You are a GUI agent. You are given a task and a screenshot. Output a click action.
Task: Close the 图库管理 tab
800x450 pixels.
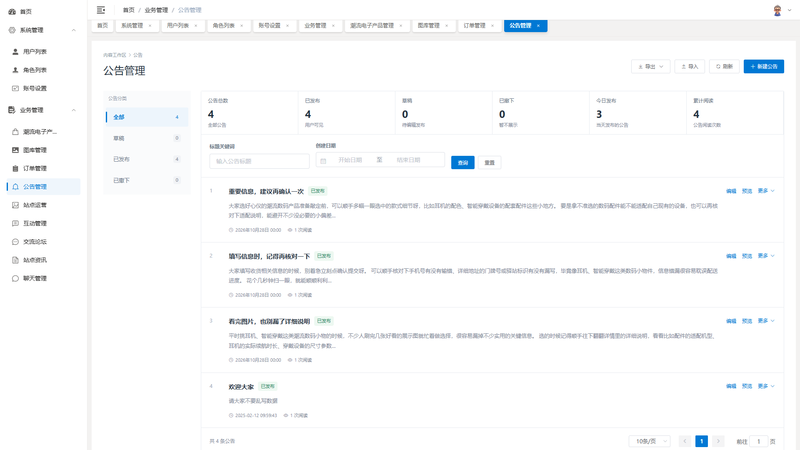coord(447,26)
